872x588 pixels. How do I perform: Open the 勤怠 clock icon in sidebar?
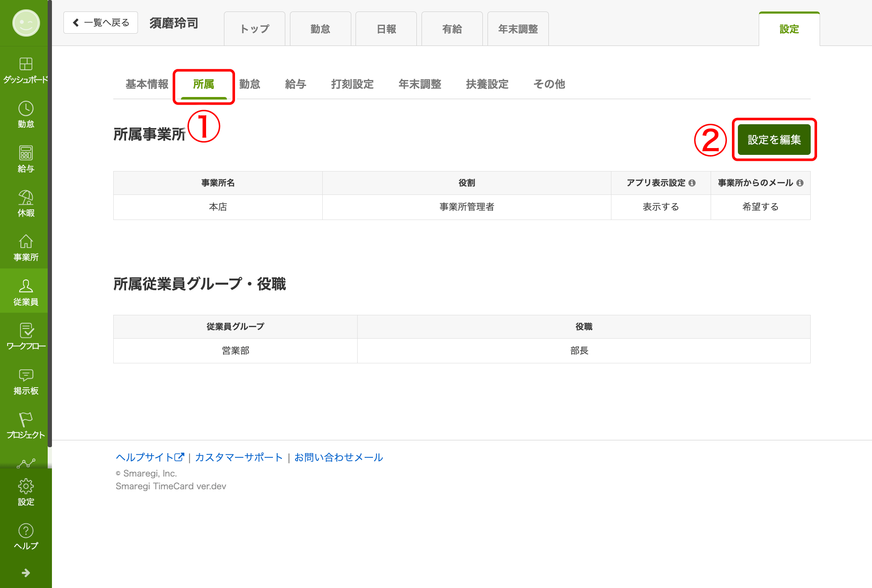point(26,109)
